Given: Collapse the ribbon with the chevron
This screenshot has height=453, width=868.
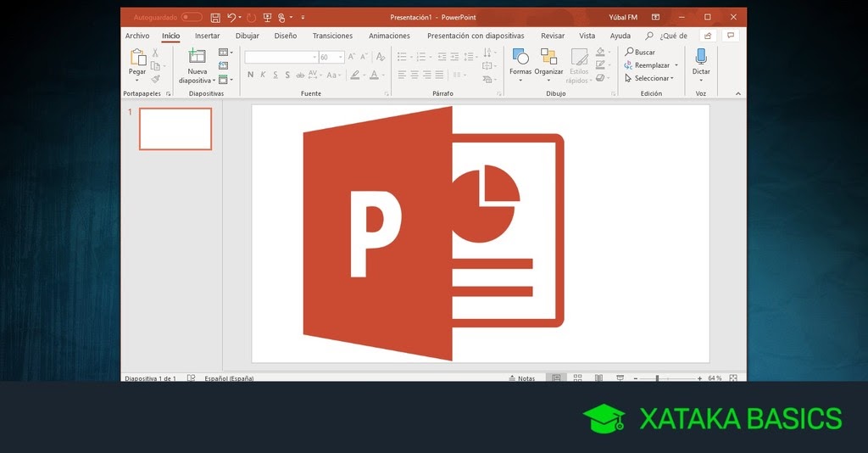Looking at the screenshot, I should point(738,93).
